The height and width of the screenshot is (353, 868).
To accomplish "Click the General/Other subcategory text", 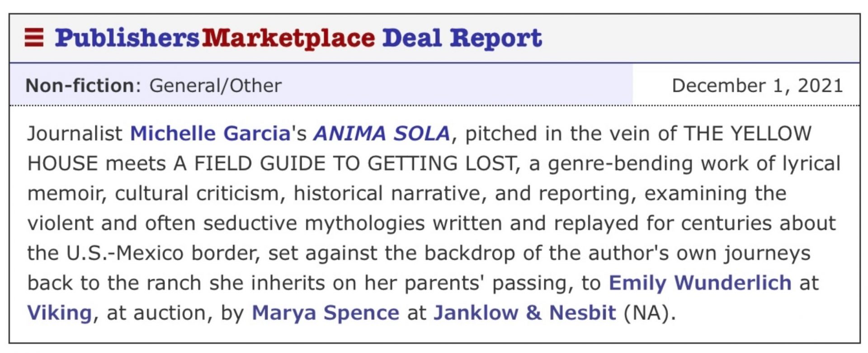I will tap(216, 86).
